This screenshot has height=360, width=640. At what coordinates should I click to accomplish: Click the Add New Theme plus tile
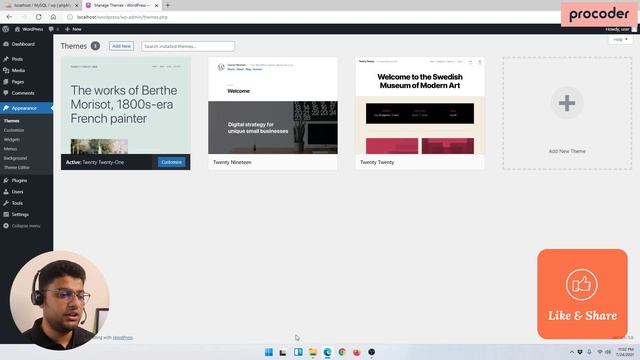pyautogui.click(x=567, y=113)
